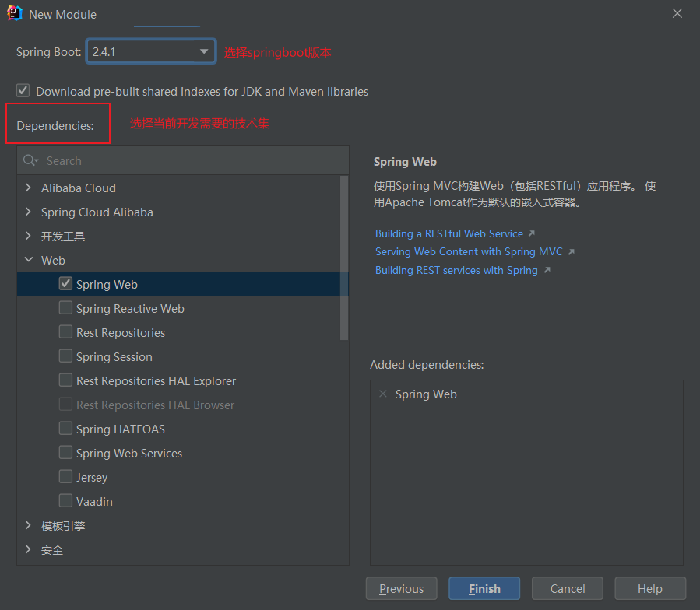Enable Spring Reactive Web dependency
The width and height of the screenshot is (700, 610).
pyautogui.click(x=65, y=307)
